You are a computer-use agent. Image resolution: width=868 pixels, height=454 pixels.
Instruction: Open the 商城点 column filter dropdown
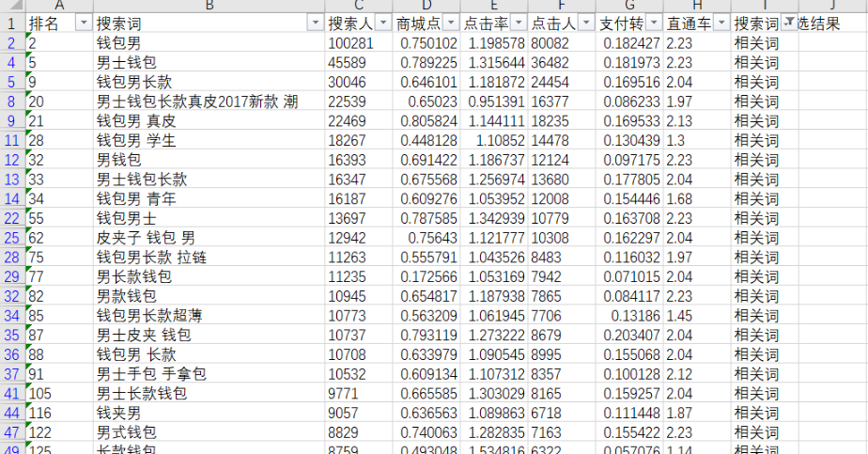pyautogui.click(x=451, y=23)
